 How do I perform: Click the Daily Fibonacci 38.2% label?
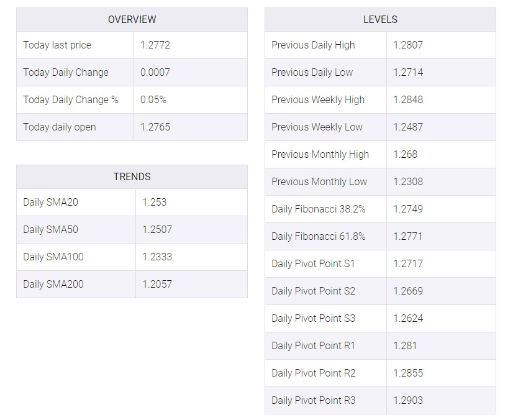click(319, 209)
